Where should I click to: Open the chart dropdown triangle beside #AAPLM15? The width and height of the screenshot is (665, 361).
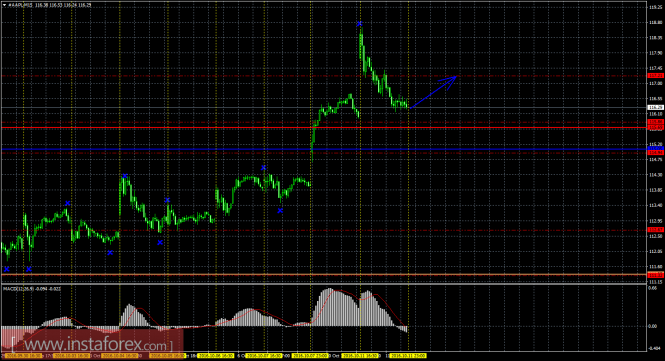click(x=4, y=6)
